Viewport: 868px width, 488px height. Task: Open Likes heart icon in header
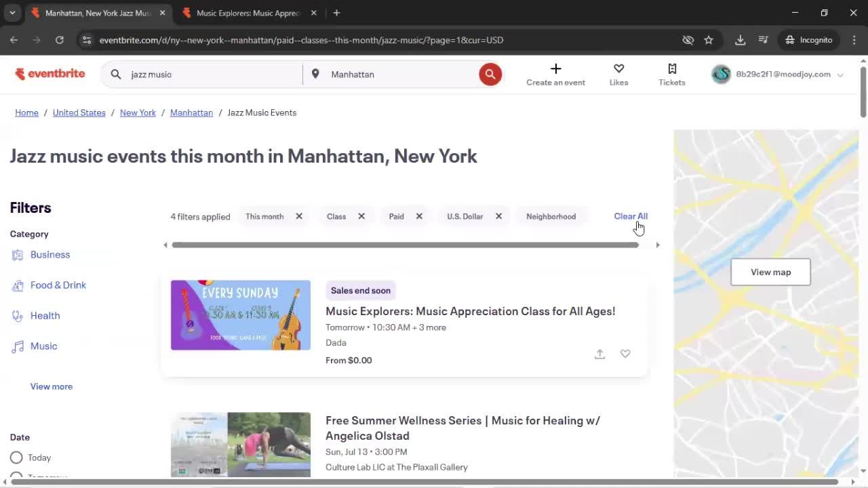(x=618, y=68)
